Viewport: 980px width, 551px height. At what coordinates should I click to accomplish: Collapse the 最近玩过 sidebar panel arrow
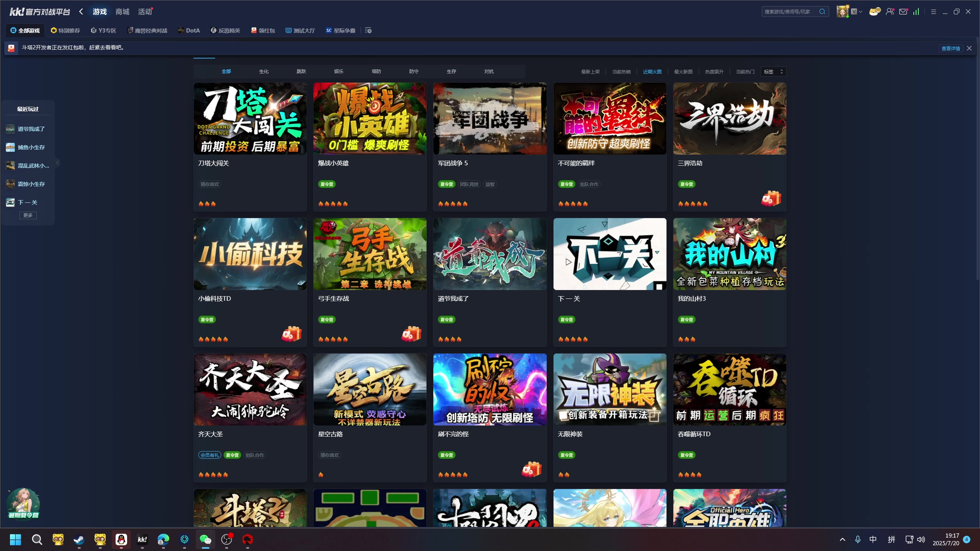57,163
